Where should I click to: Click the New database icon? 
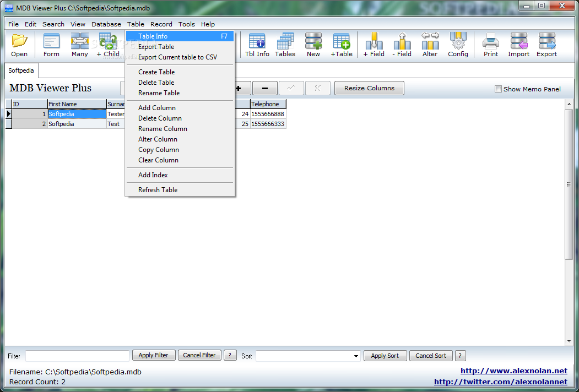pyautogui.click(x=313, y=45)
